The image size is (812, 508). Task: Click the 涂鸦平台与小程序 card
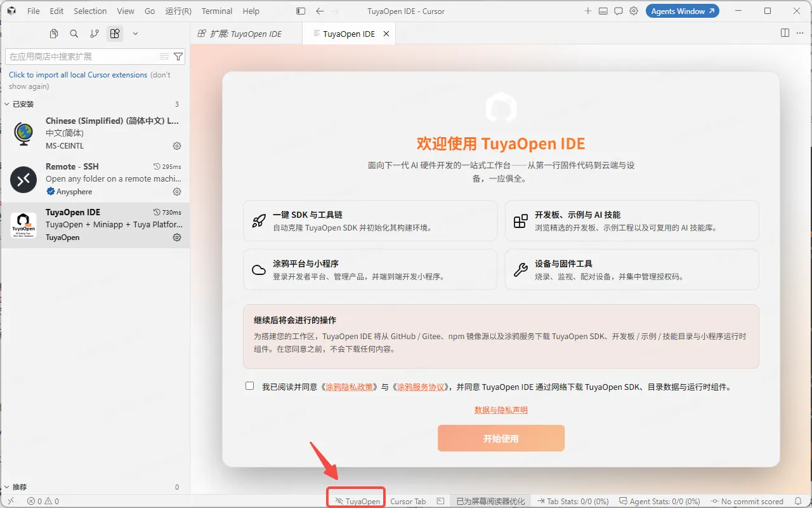pyautogui.click(x=370, y=270)
